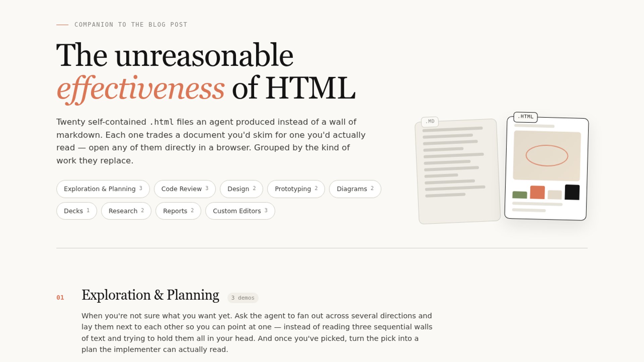Click the Exploration & Planning section heading

point(150,295)
